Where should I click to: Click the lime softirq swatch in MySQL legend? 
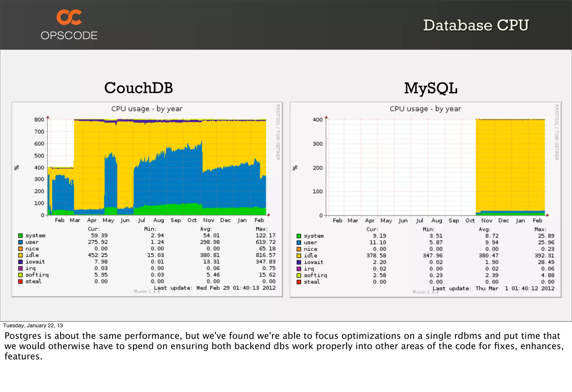pos(299,275)
